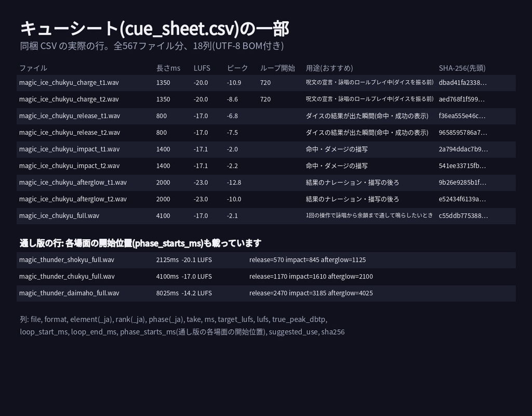The height and width of the screenshot is (416, 532).
Task: Click hash c55ddb775388…
Action: (x=463, y=216)
